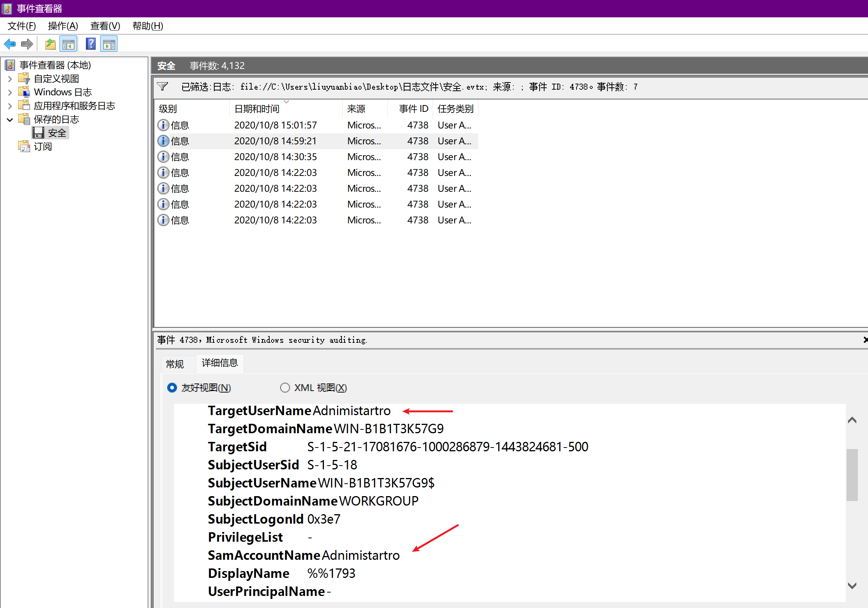Viewport: 868px width, 608px height.
Task: Click the forward arrow toolbar icon
Action: pos(27,44)
